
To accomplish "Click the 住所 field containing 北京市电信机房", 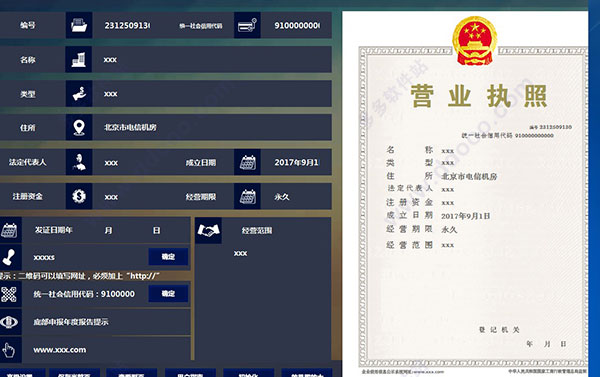I will coord(212,127).
